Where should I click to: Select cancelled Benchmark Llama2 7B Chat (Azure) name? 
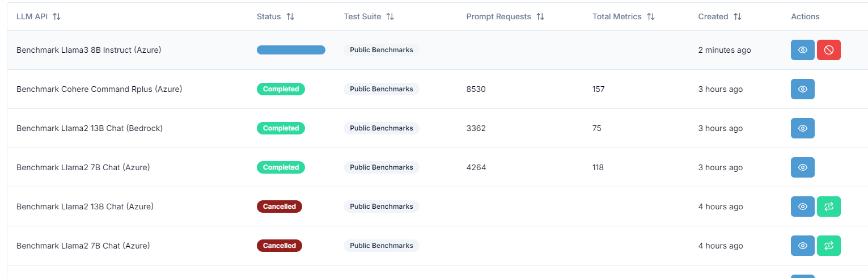coord(83,246)
